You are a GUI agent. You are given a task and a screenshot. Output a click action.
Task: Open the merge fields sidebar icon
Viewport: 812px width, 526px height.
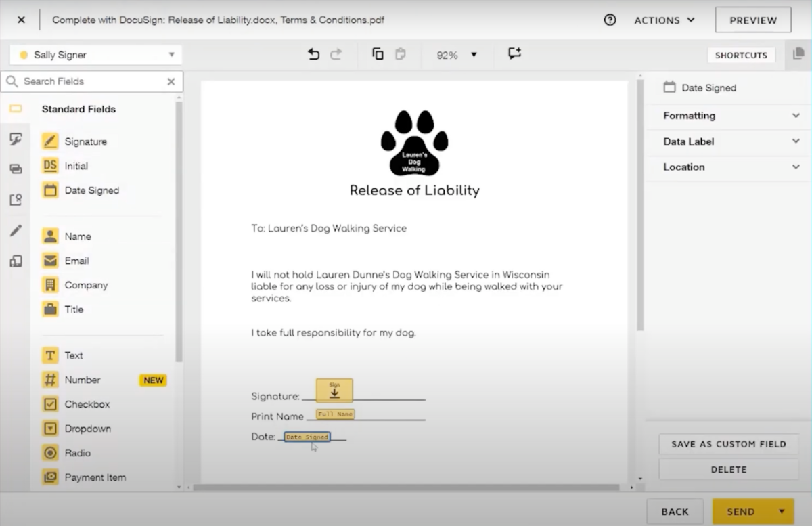point(16,169)
